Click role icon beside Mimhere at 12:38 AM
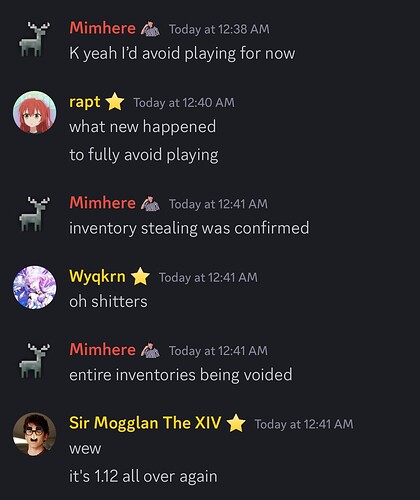The width and height of the screenshot is (420, 500). (x=150, y=29)
